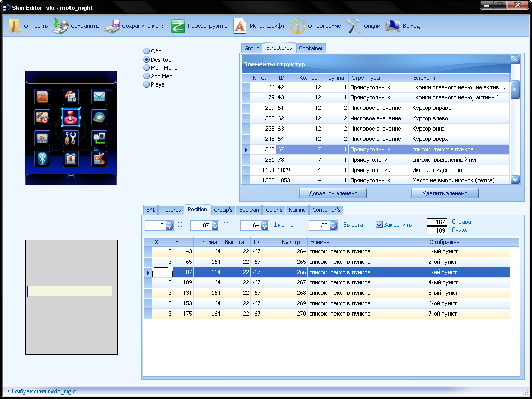Switch to the Group tab

[252, 48]
